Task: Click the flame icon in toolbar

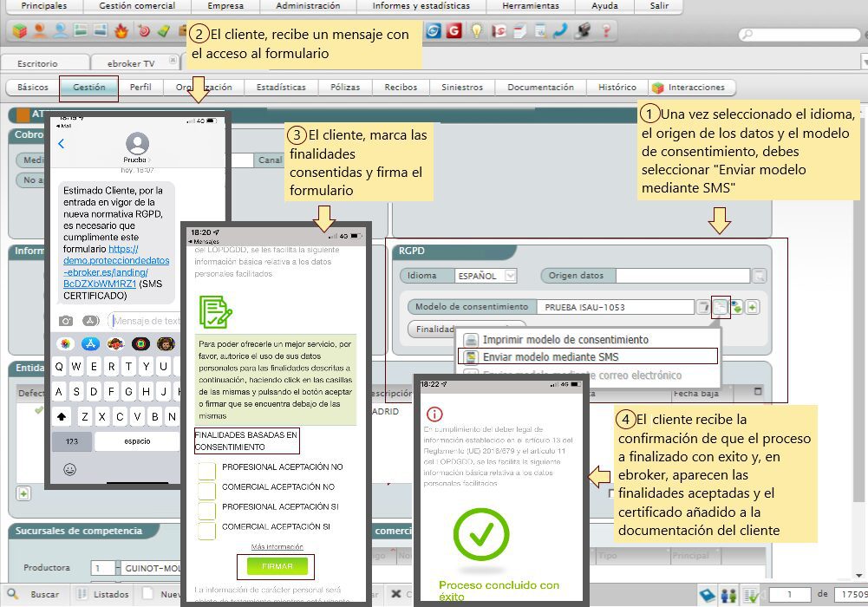Action: click(x=121, y=31)
